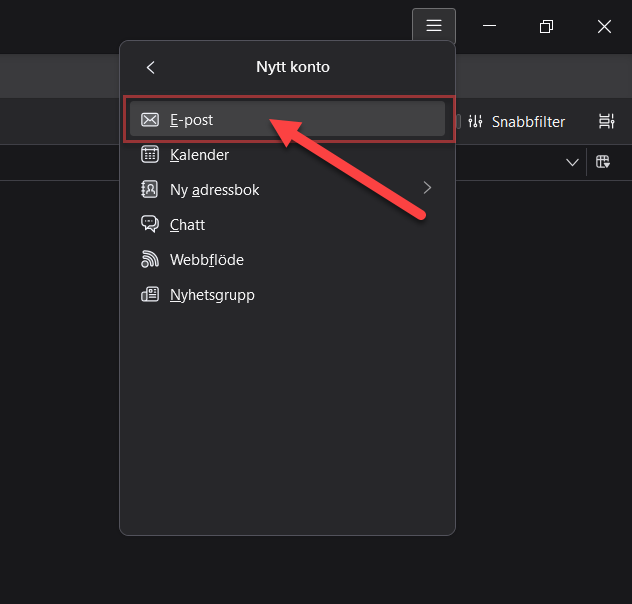Go back from the Nytt konto panel
Image resolution: width=632 pixels, height=604 pixels.
click(151, 67)
